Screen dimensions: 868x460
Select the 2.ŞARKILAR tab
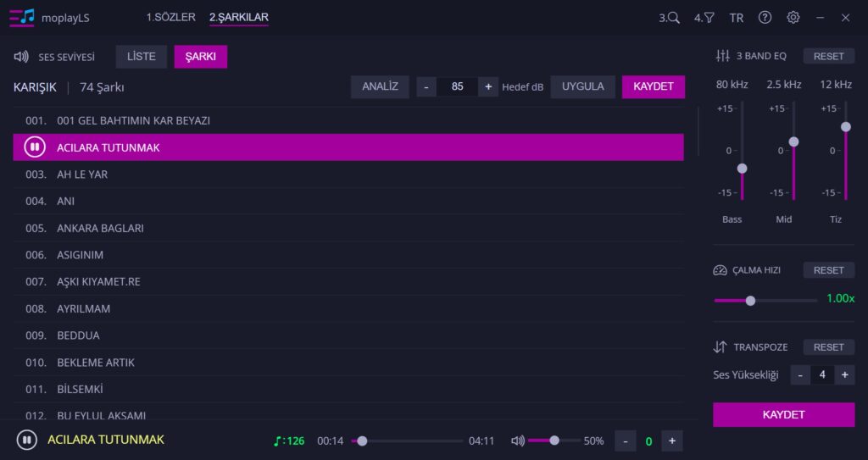coord(238,17)
